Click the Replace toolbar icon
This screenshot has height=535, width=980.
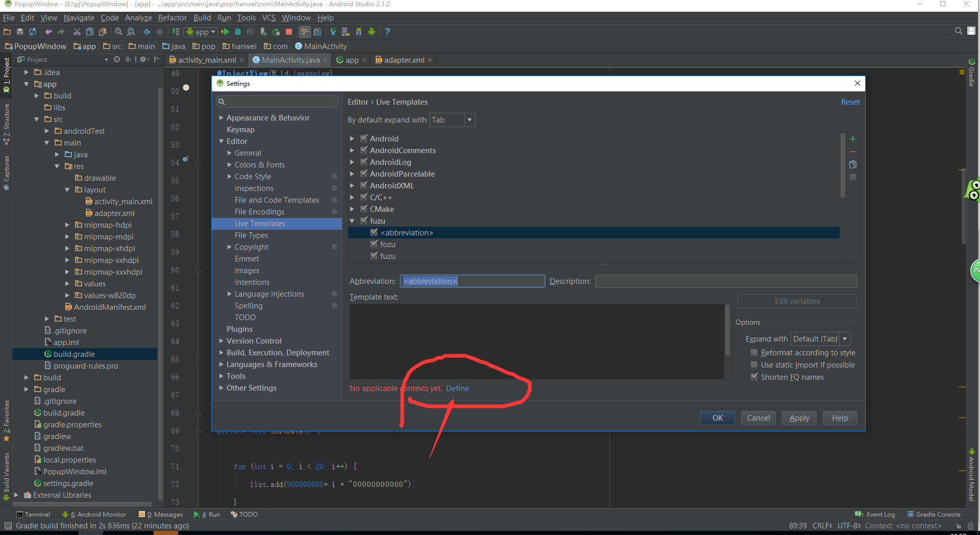point(131,32)
